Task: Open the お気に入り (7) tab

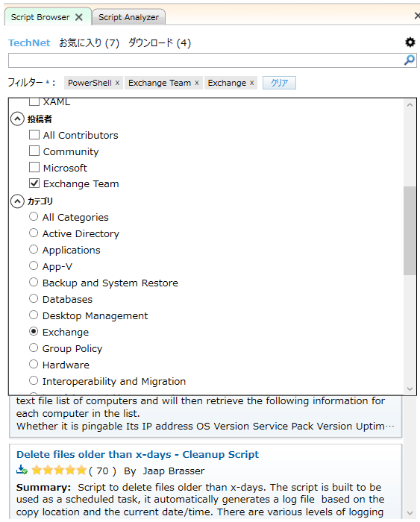Action: 90,43
